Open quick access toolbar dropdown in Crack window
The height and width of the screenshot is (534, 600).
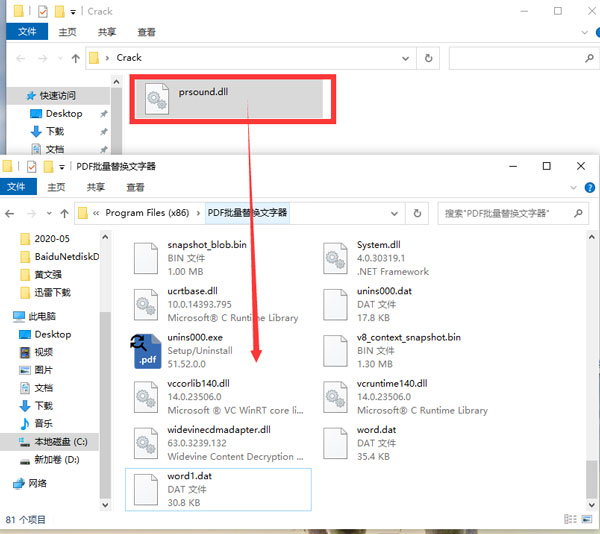73,12
